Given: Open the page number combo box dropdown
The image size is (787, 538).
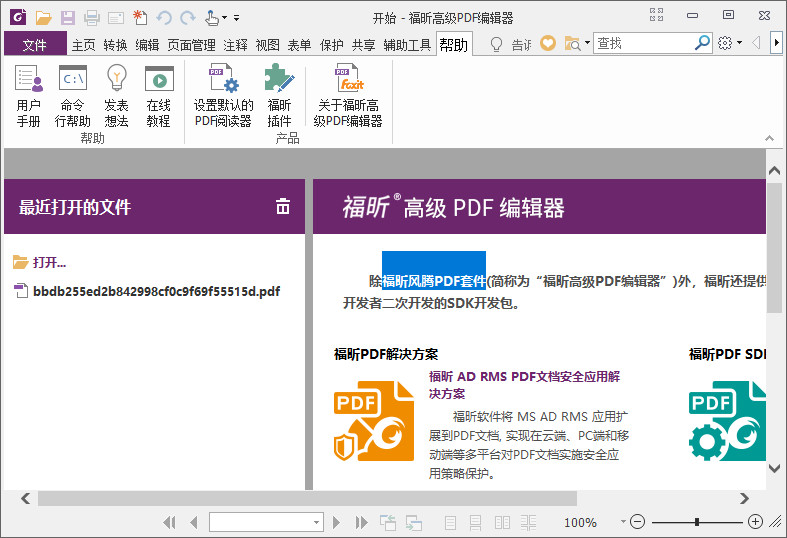Looking at the screenshot, I should tap(316, 522).
